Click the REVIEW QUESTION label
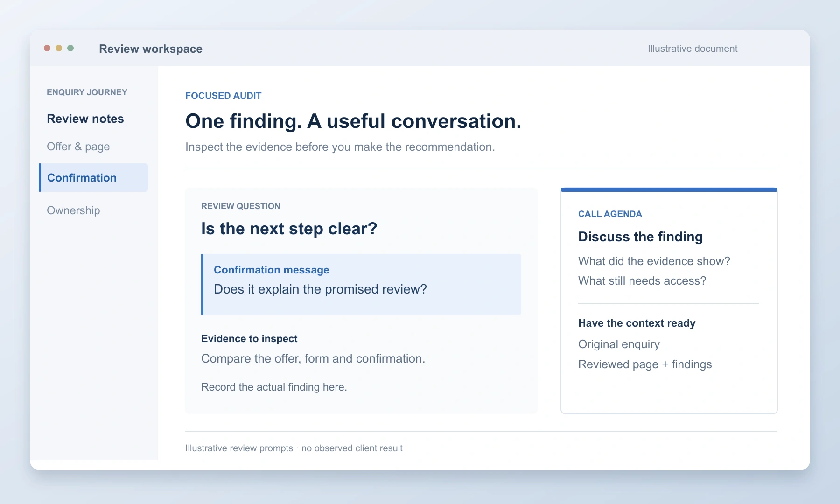Screen dimensions: 840x504 [241, 206]
